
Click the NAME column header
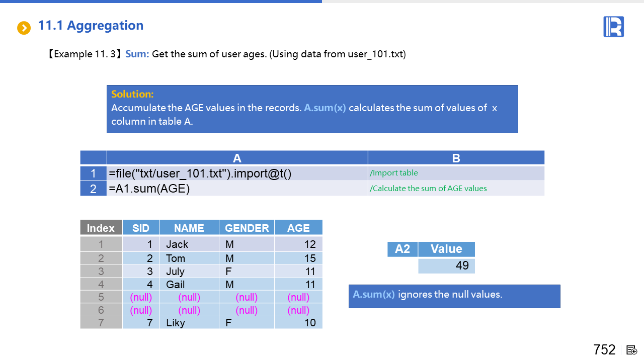[189, 228]
